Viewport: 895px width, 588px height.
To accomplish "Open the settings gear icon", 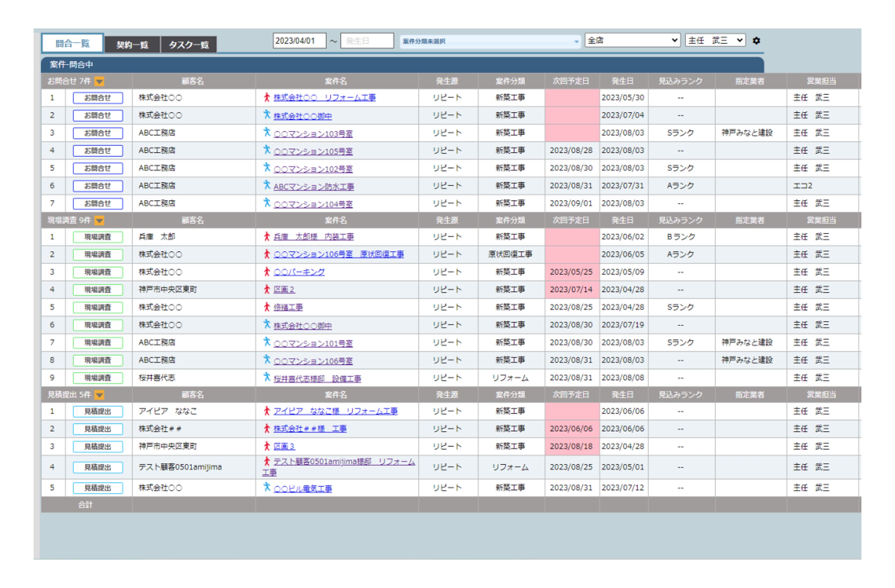I will 756,41.
